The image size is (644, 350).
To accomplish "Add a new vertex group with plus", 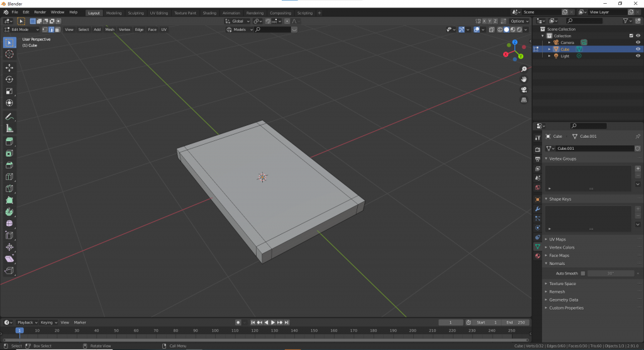I will click(638, 169).
